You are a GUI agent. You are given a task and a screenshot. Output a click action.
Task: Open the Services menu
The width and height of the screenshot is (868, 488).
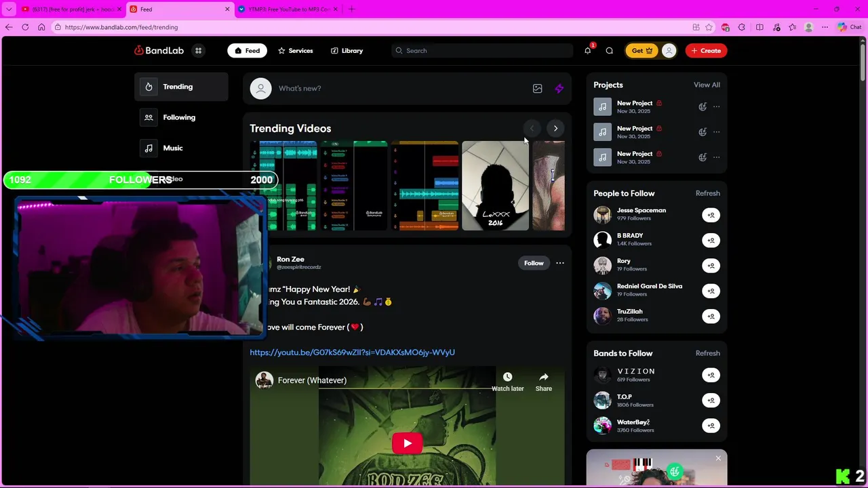pos(295,51)
